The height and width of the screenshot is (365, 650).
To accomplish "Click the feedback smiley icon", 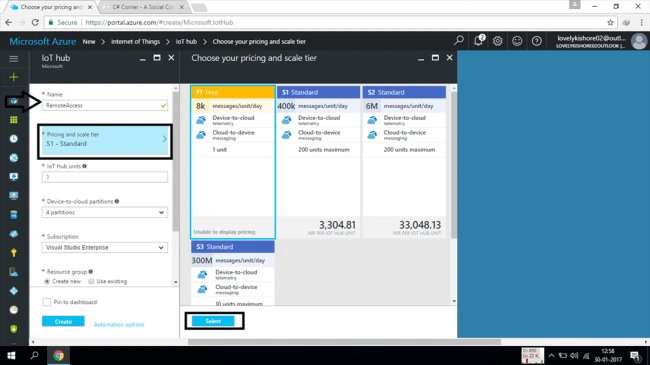I will click(517, 41).
